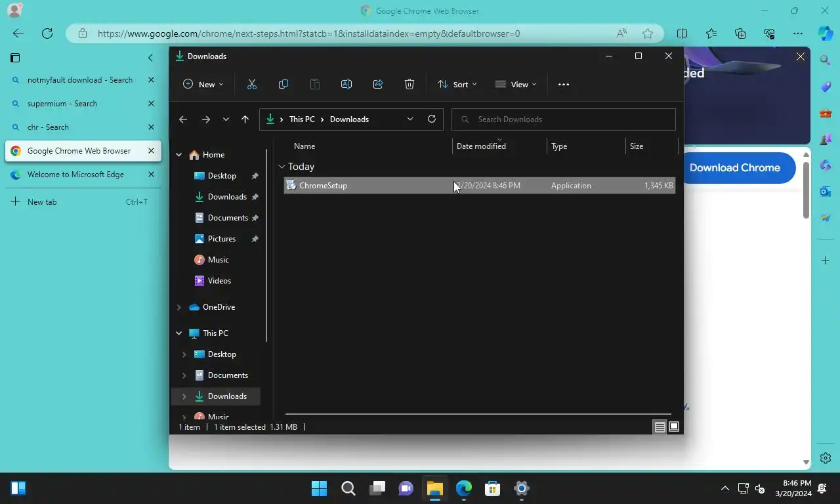
Task: Click the Search Downloads field
Action: pos(564,119)
